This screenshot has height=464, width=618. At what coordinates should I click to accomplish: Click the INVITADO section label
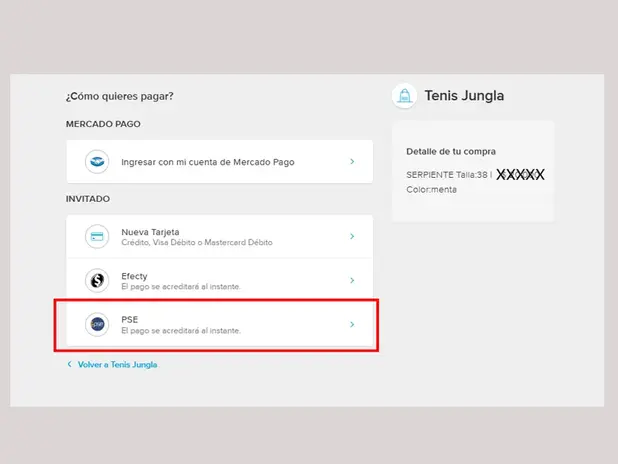(88, 199)
